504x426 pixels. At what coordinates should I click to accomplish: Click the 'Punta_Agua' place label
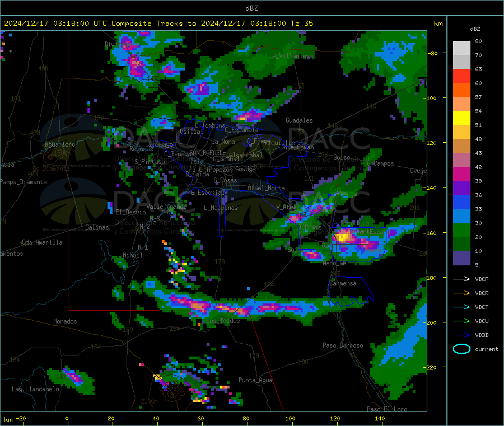(x=255, y=380)
